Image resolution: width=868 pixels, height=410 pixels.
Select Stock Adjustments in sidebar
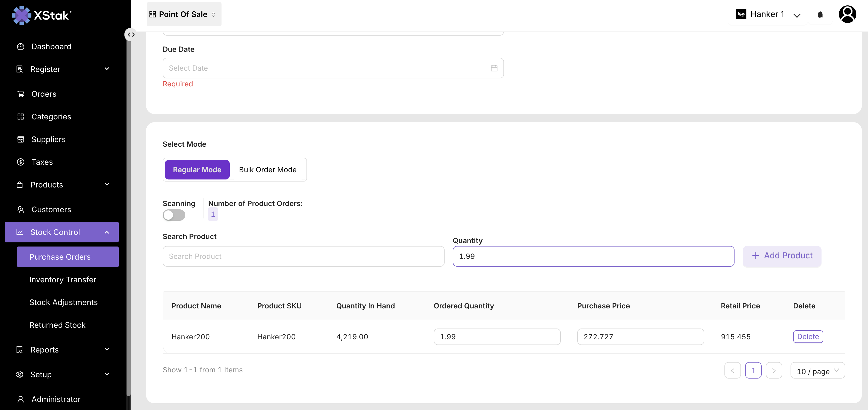[x=63, y=302]
